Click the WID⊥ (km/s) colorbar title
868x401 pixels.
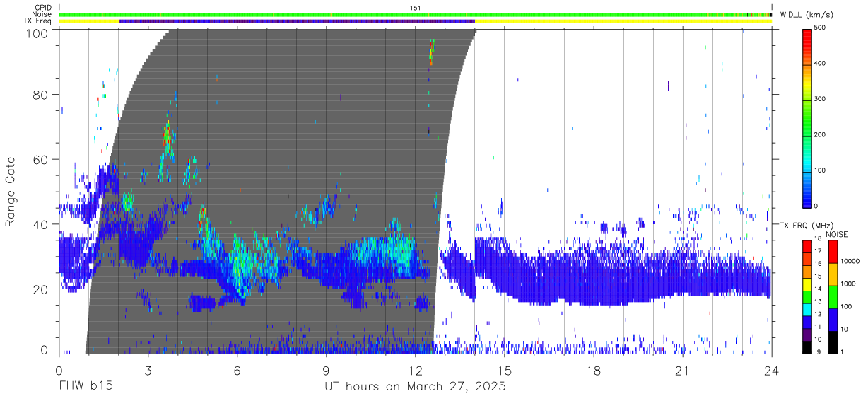807,14
